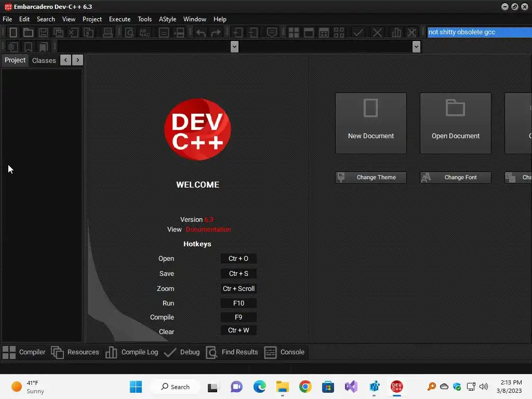
Task: Click the Redo arrow toolbar icon
Action: [216, 33]
